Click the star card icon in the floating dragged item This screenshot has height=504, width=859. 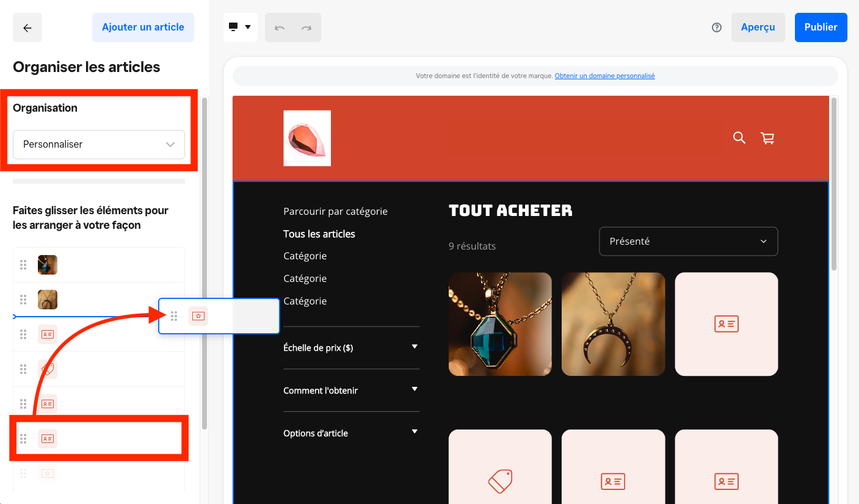tap(198, 316)
